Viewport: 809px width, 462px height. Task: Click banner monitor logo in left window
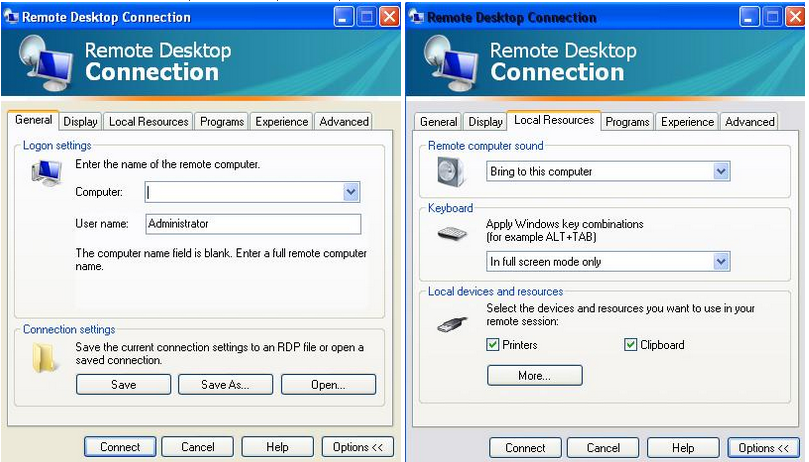tap(44, 64)
